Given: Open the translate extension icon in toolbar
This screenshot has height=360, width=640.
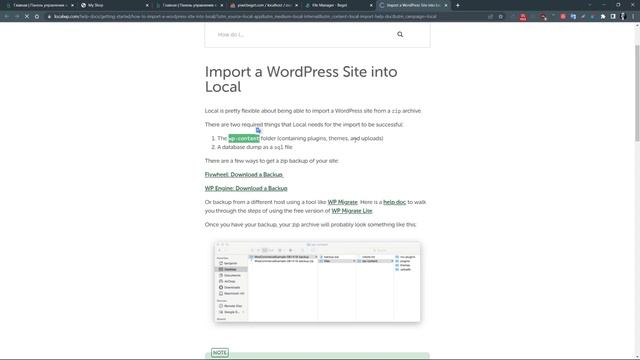Looking at the screenshot, I should [x=573, y=17].
